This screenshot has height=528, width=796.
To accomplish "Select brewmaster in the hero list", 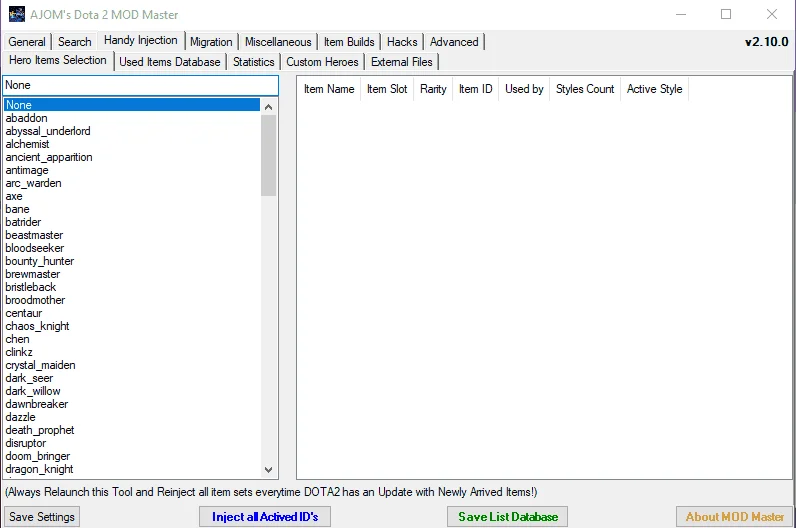I will [x=132, y=274].
